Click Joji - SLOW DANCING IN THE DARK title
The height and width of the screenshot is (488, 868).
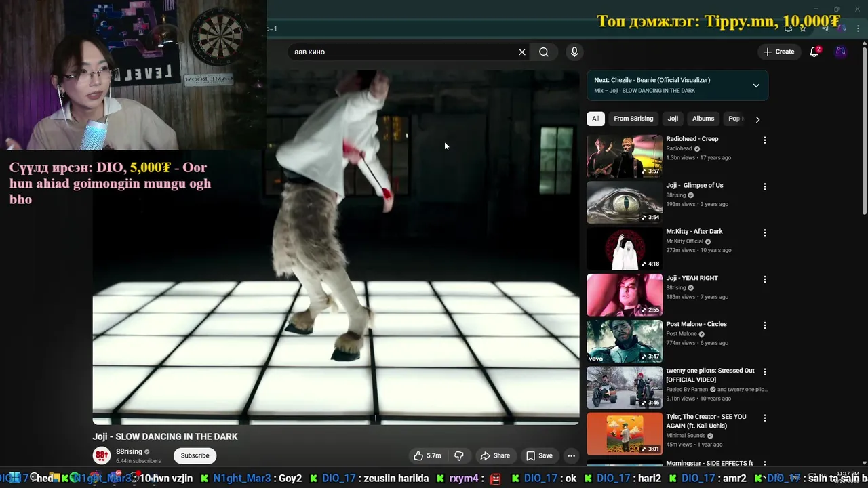pyautogui.click(x=165, y=436)
